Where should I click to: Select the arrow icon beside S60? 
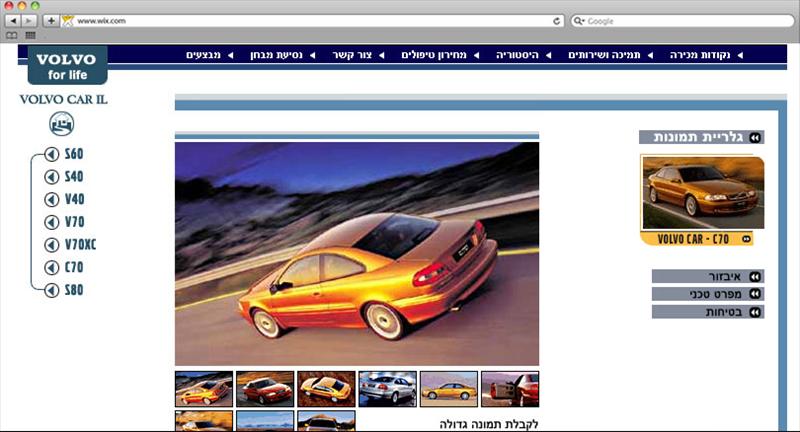tap(52, 154)
